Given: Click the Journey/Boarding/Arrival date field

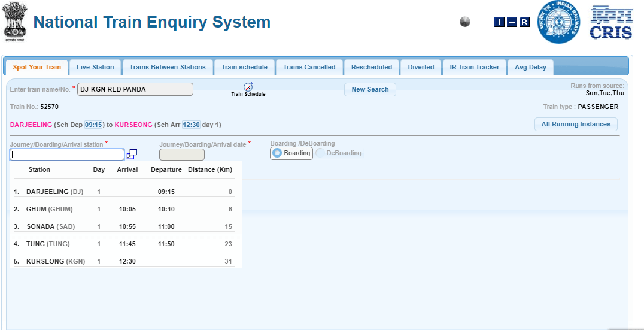Looking at the screenshot, I should pyautogui.click(x=181, y=155).
